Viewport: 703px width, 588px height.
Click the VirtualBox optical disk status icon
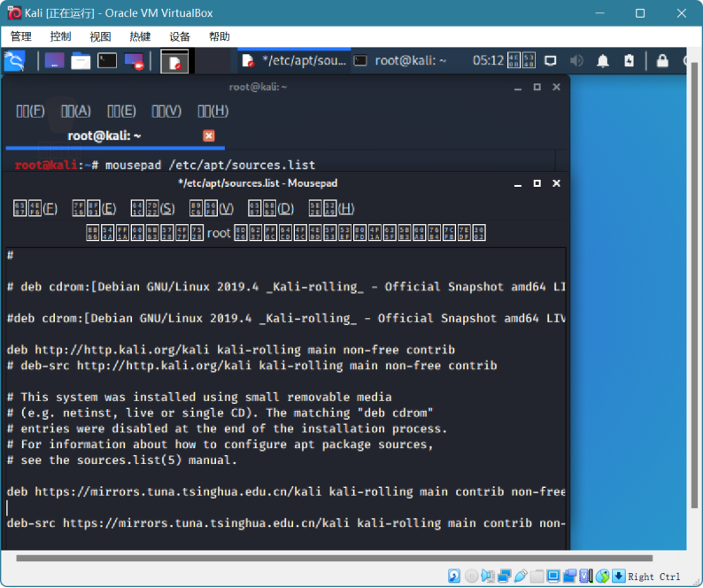[471, 576]
